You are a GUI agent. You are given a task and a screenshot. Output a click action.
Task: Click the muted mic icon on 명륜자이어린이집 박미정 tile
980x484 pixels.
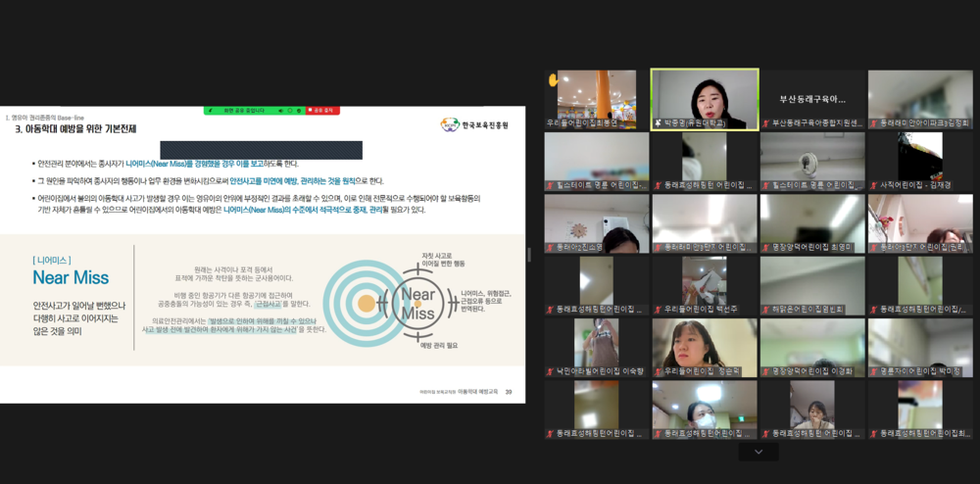coord(873,371)
